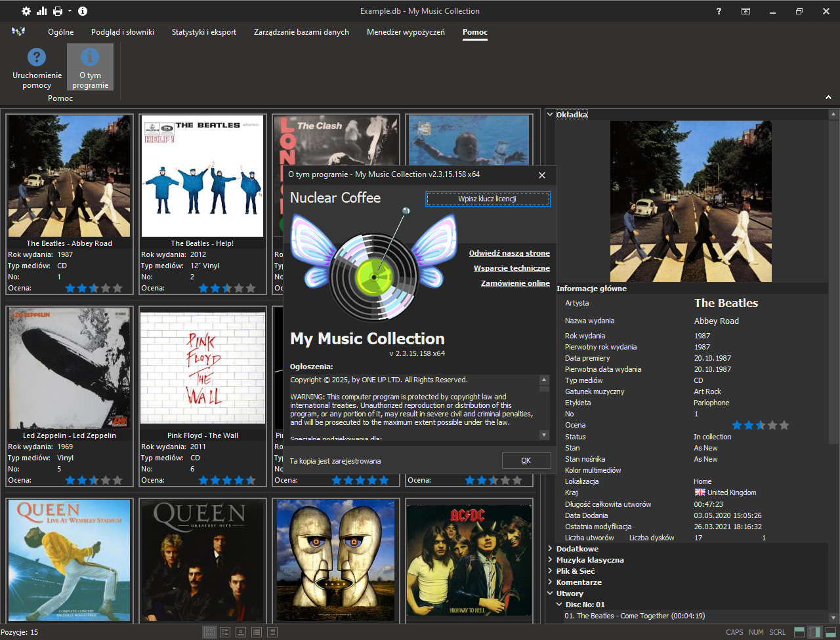Switch to the single-card view icon
This screenshot has width=840, height=640.
(x=241, y=632)
